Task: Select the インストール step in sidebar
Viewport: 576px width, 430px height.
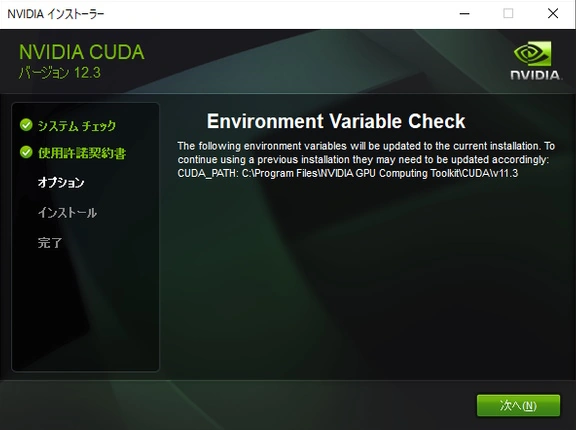Action: (67, 213)
